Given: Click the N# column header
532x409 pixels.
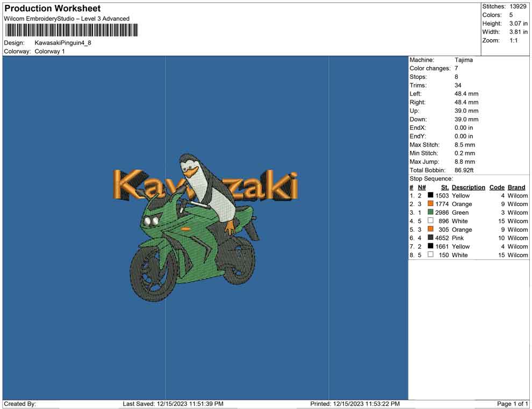Looking at the screenshot, I should pos(422,187).
